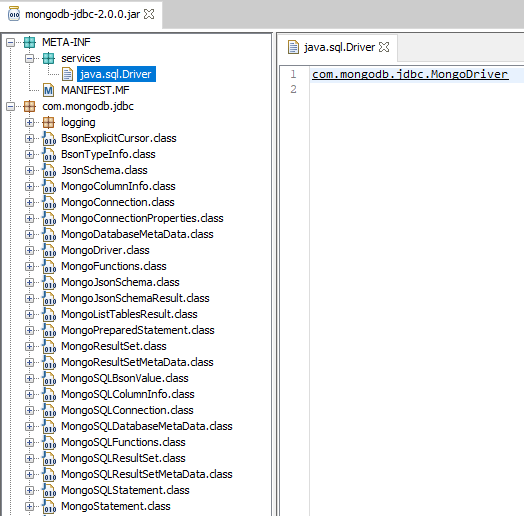Open the com.mongodb.jdbc.MongoDriver link

[410, 74]
